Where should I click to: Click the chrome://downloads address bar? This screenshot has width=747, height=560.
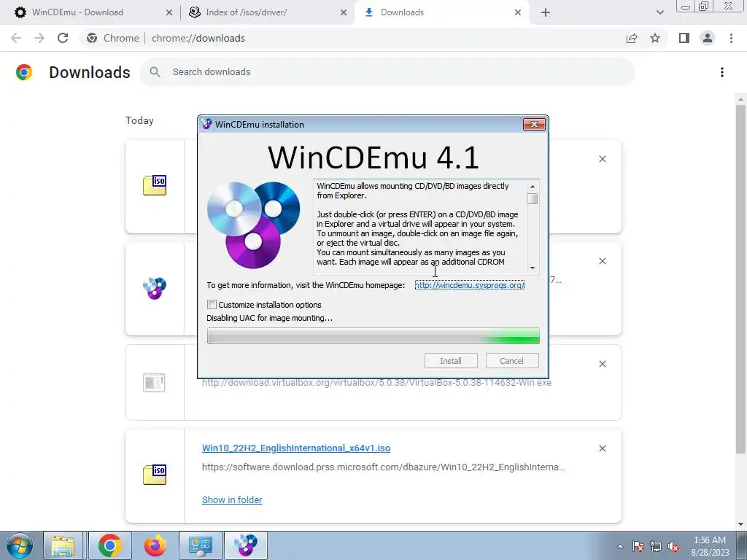point(198,38)
